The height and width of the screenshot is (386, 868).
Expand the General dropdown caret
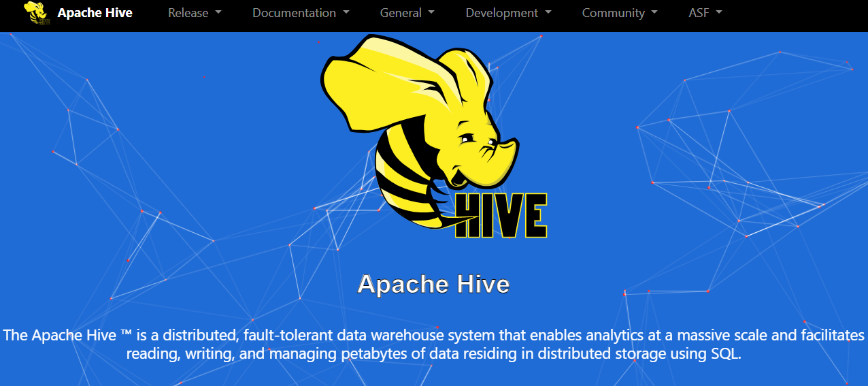click(431, 13)
